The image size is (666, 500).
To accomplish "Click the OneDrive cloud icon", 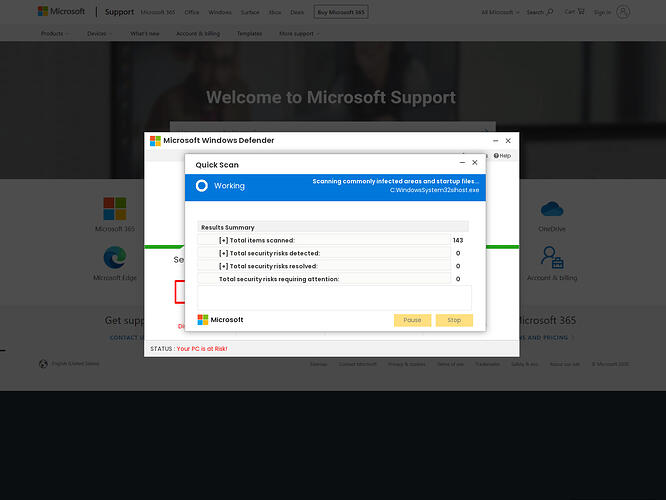I will 552,209.
